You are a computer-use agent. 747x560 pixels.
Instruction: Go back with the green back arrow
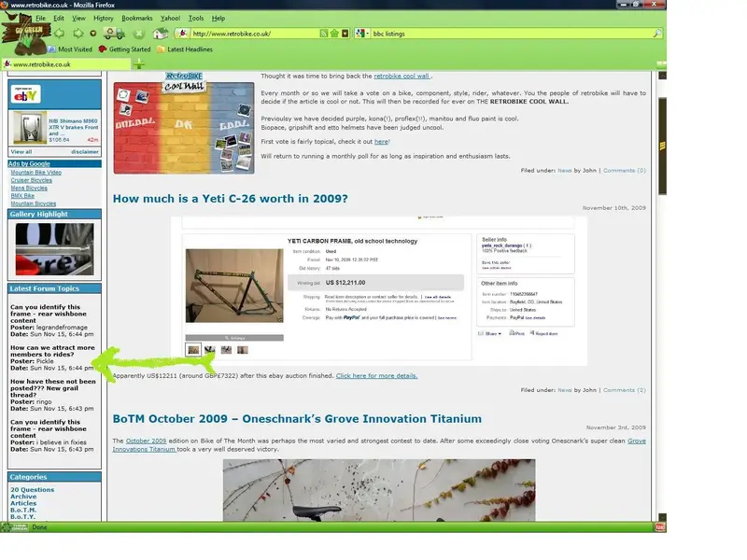point(60,34)
